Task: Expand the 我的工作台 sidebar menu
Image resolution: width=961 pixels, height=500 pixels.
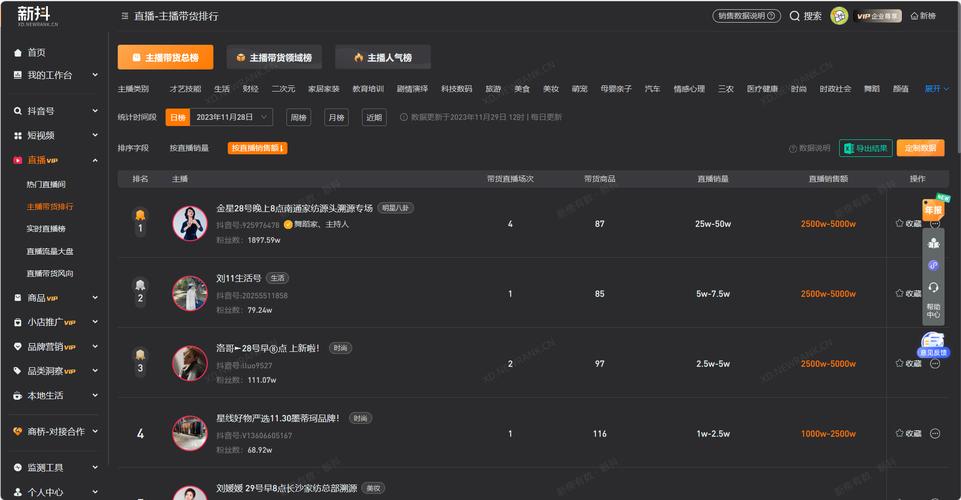Action: point(95,75)
